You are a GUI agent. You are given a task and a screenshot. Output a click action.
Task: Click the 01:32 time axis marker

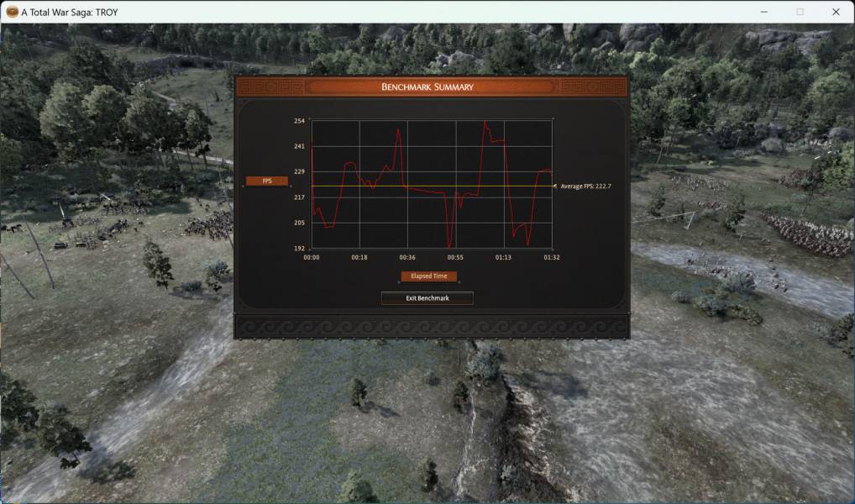point(551,257)
